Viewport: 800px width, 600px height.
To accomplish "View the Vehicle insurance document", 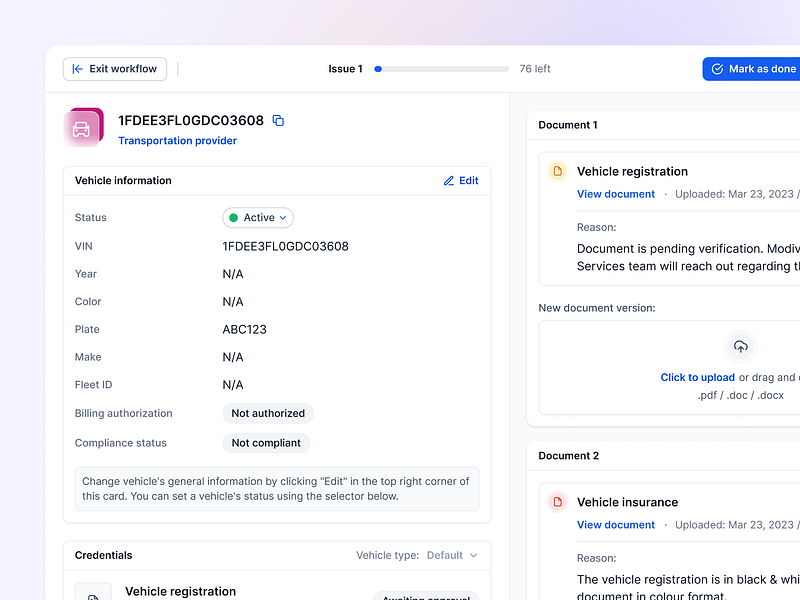I will (x=616, y=525).
